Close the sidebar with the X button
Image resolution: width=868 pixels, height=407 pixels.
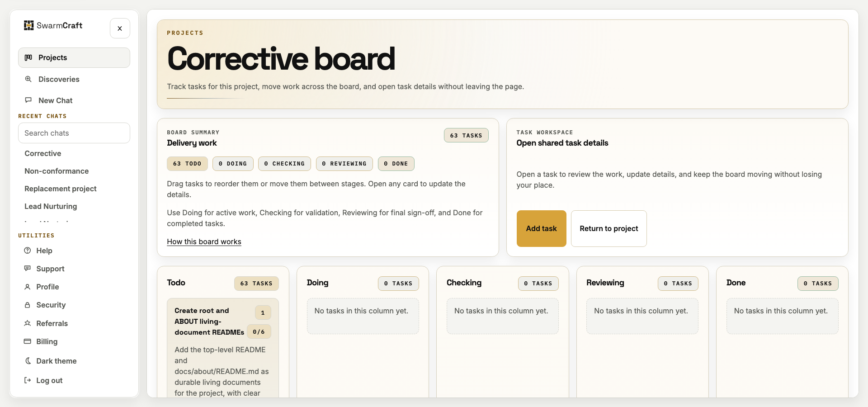pos(120,28)
